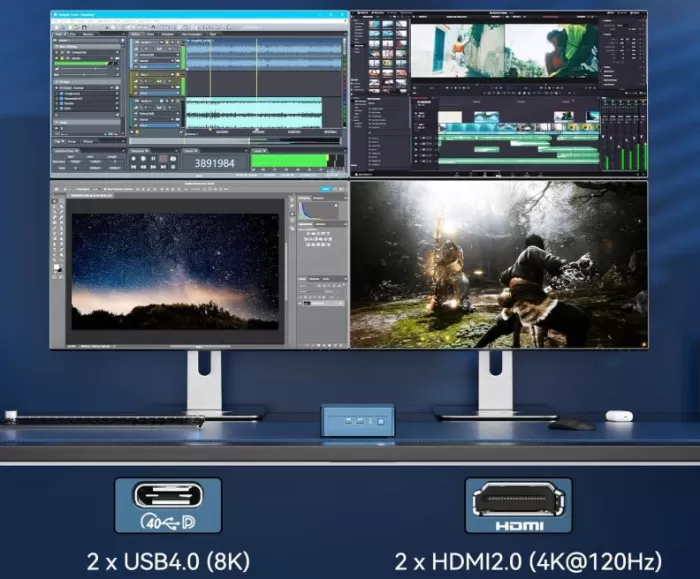Skip to end in audio editor transport
Image resolution: width=700 pixels, height=579 pixels.
[163, 167]
